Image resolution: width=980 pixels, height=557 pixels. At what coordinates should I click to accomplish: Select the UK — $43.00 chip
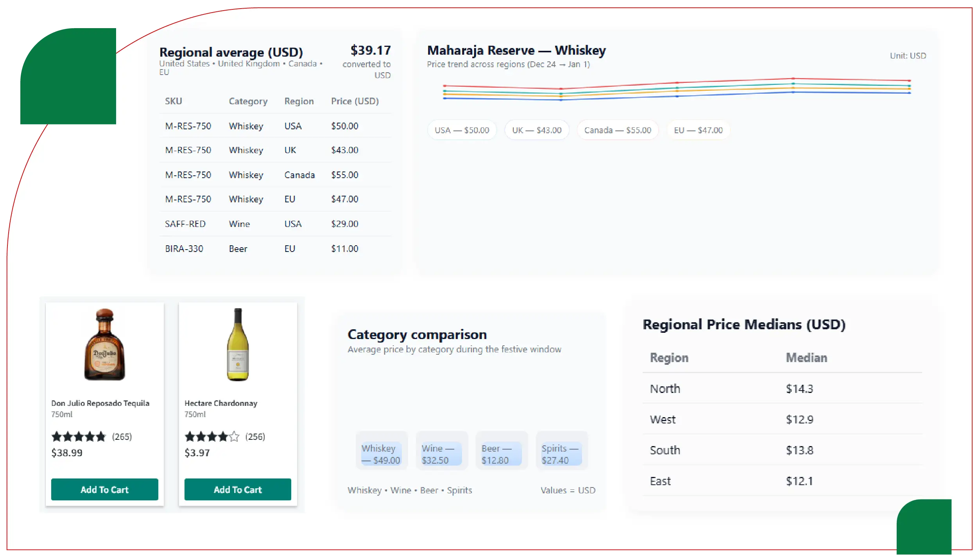(x=537, y=130)
